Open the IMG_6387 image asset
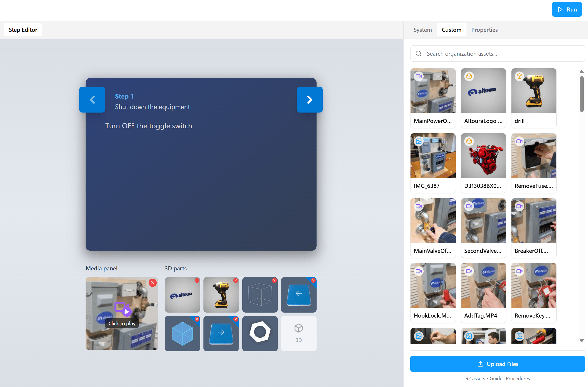 pyautogui.click(x=433, y=163)
